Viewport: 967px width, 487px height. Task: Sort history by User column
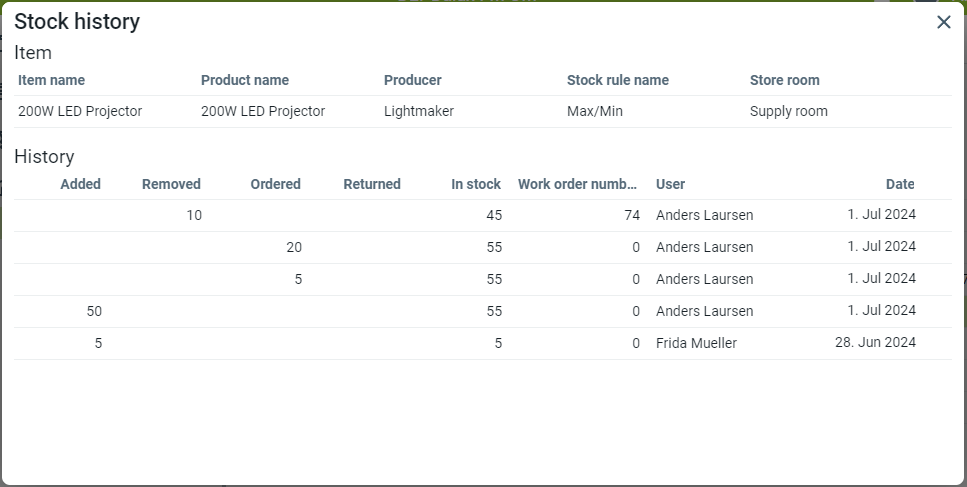point(670,184)
